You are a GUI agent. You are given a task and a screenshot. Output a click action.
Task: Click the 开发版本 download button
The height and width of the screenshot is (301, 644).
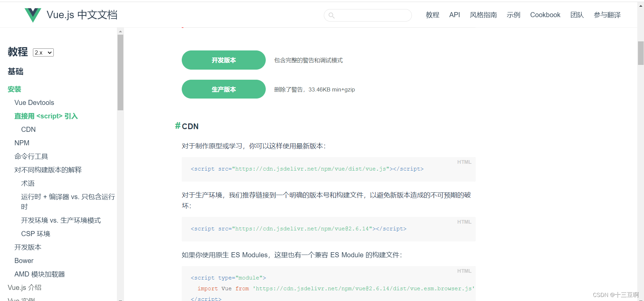pyautogui.click(x=224, y=60)
